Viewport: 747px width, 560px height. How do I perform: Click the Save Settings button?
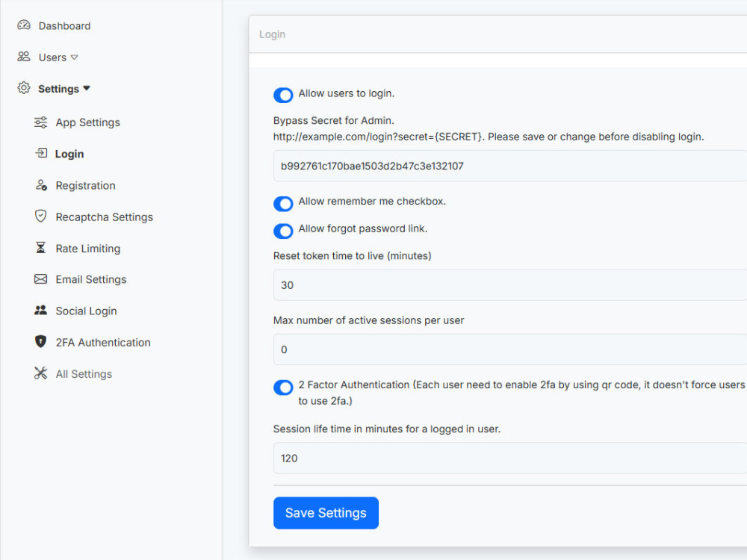(326, 513)
